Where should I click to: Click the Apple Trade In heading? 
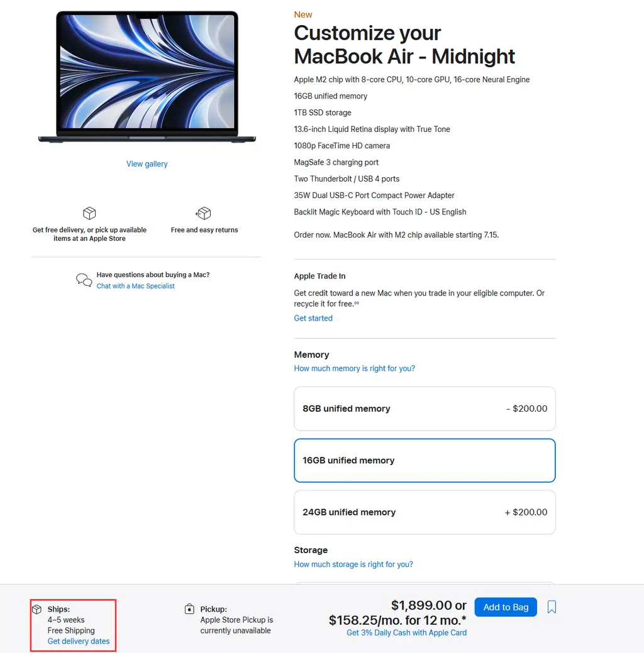(x=319, y=276)
